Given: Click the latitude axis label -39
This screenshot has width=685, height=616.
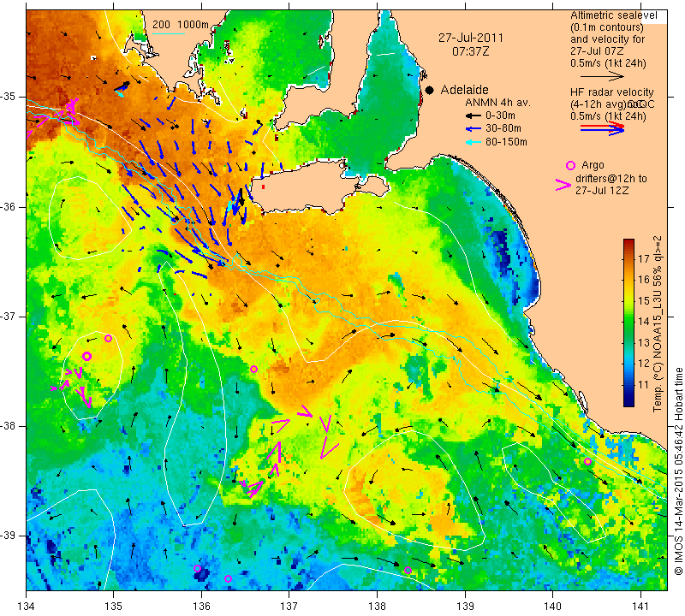Looking at the screenshot, I should 8,536.
